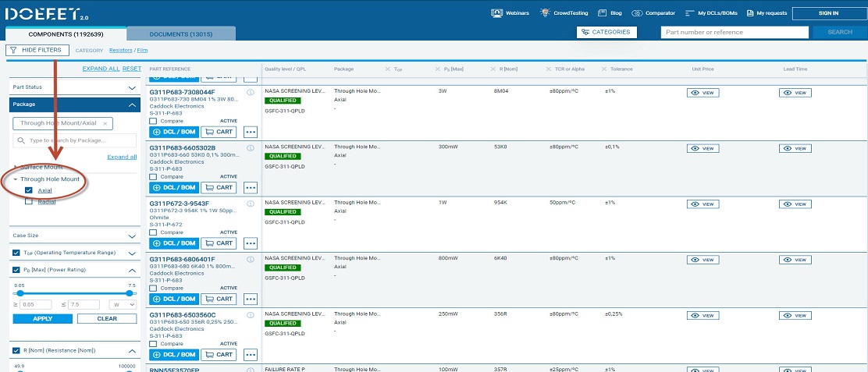Click info icon for G311P683-6806401F
The width and height of the screenshot is (868, 372).
coord(251,260)
